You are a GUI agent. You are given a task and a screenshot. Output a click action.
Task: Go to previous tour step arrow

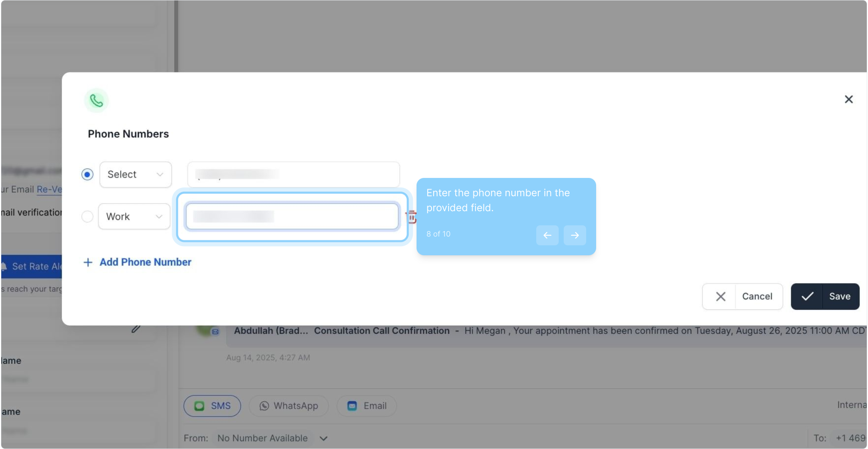coord(547,235)
